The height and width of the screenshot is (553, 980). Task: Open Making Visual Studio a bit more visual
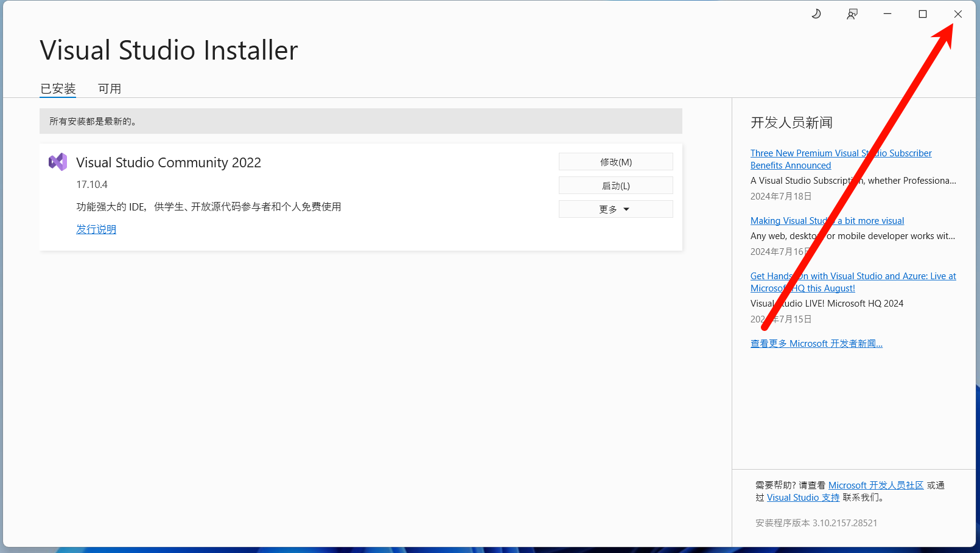point(827,221)
